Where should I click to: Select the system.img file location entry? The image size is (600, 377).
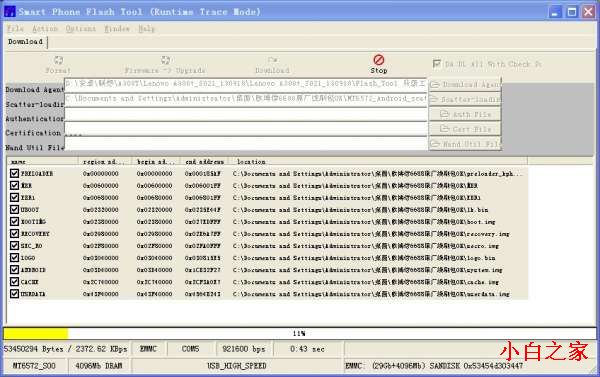tap(367, 270)
